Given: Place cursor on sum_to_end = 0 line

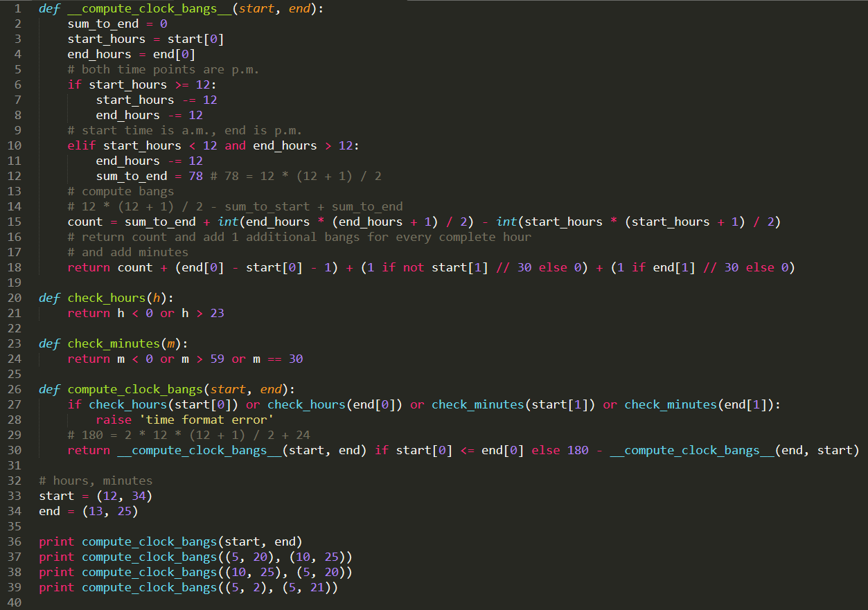Looking at the screenshot, I should [x=117, y=24].
